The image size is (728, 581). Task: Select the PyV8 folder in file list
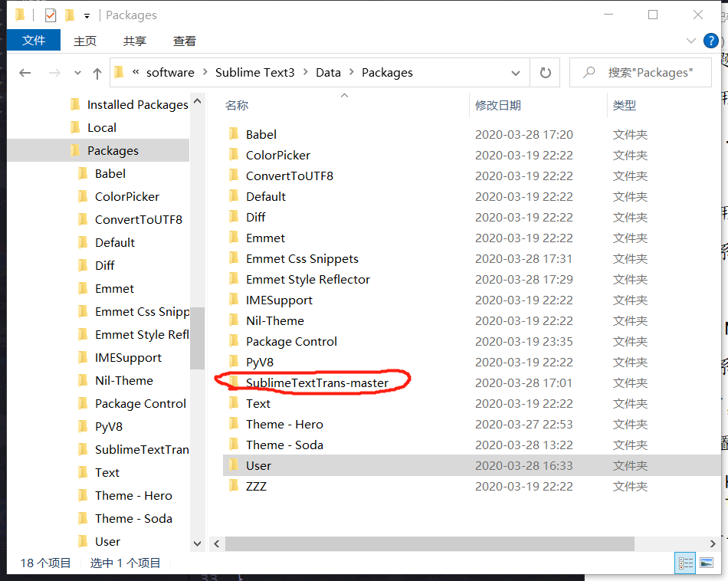260,363
